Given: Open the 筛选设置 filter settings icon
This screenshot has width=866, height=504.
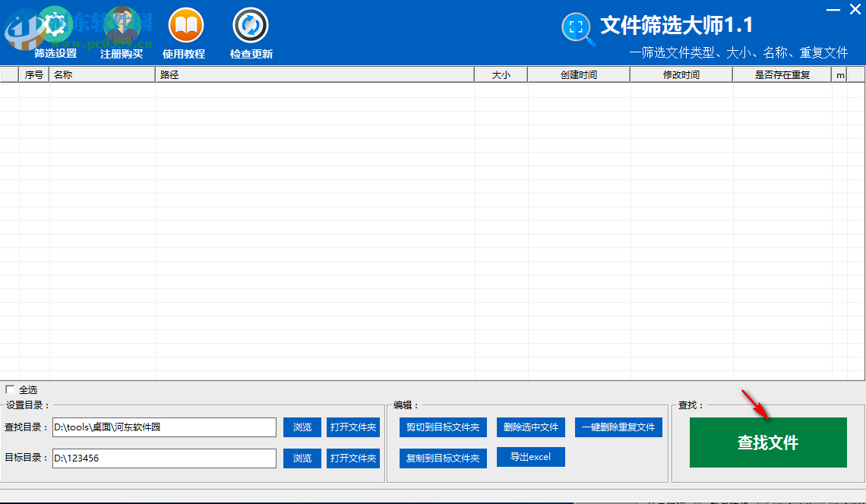Looking at the screenshot, I should (55, 26).
